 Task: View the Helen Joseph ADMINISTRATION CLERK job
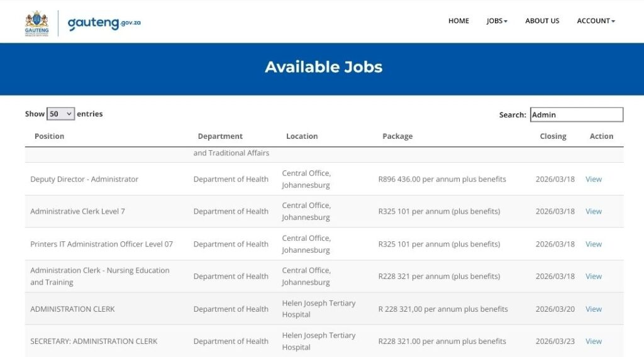click(x=594, y=309)
